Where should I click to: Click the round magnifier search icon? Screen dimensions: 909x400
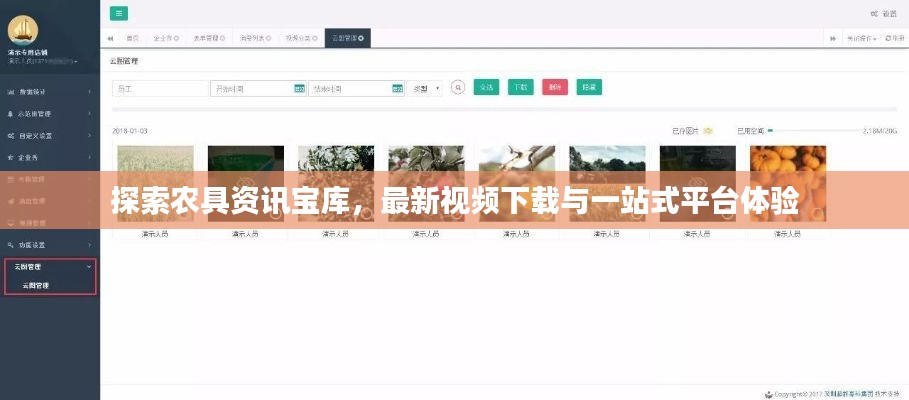[x=458, y=87]
